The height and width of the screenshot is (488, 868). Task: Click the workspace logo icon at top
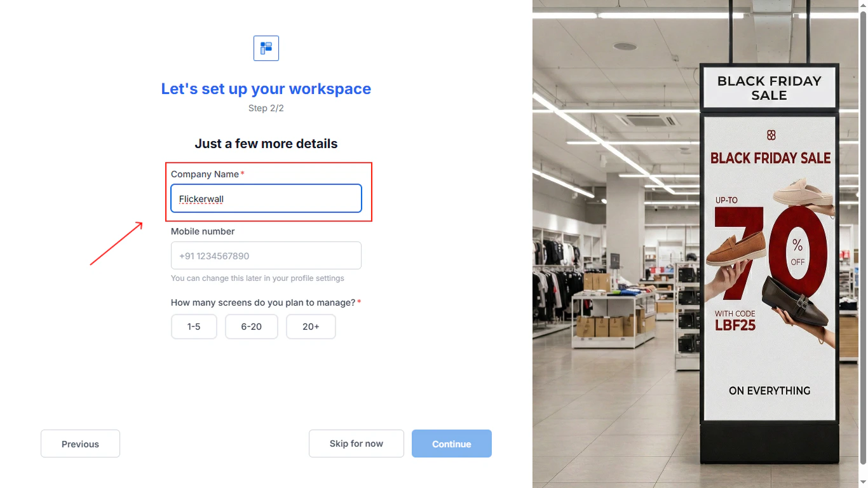[266, 48]
